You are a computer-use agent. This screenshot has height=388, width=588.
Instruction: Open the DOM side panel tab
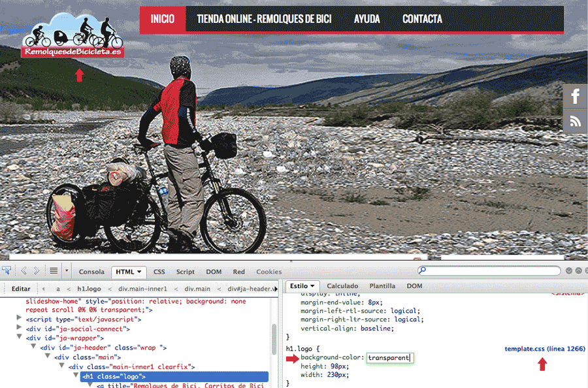414,286
